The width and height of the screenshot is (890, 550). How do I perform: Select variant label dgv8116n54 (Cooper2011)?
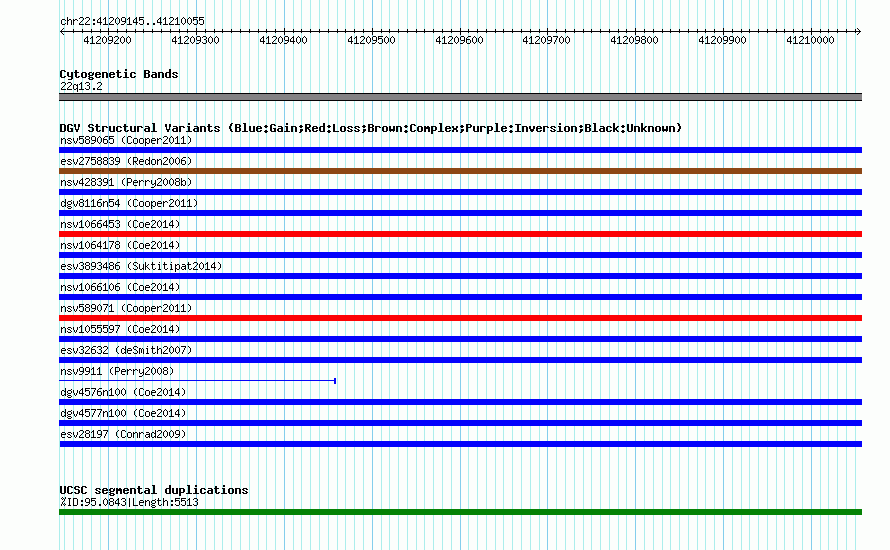pos(129,203)
